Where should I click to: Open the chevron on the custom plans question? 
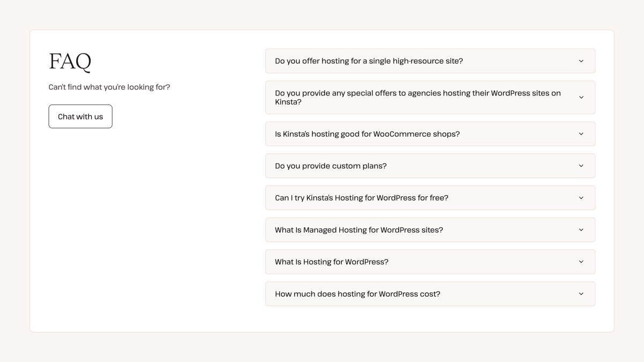[581, 166]
